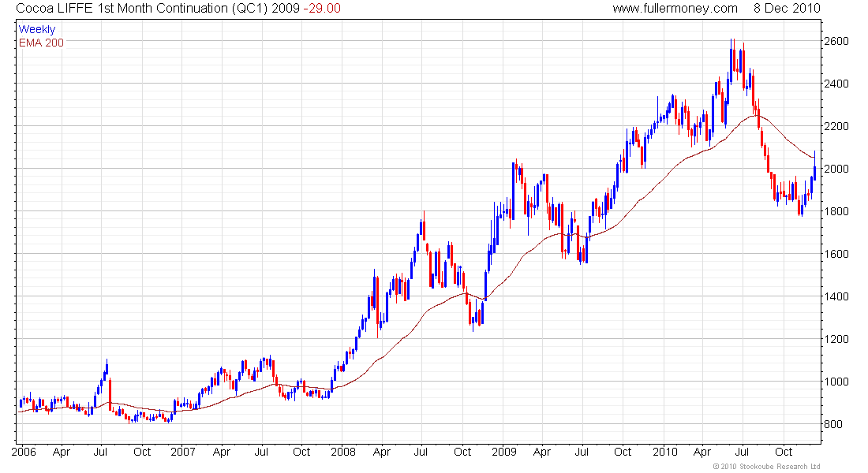Click the '2010' year label on time axis
The width and height of the screenshot is (868, 473).
[x=665, y=452]
